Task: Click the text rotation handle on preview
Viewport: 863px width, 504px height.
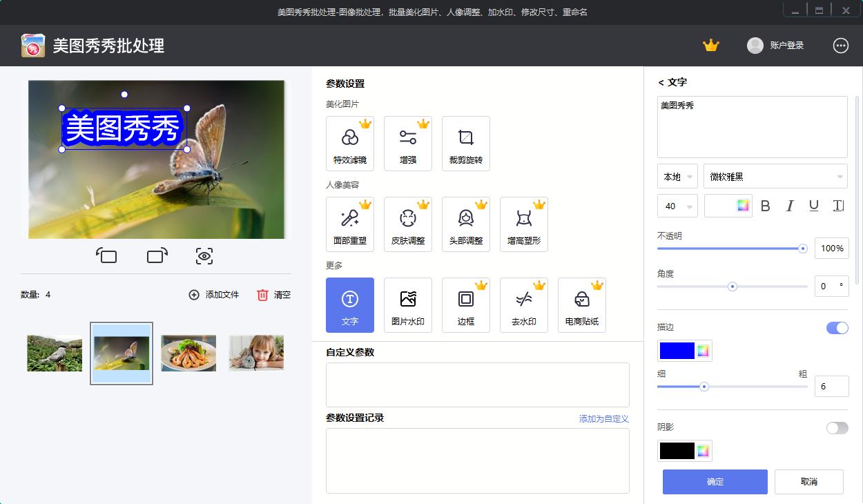Action: (x=124, y=95)
